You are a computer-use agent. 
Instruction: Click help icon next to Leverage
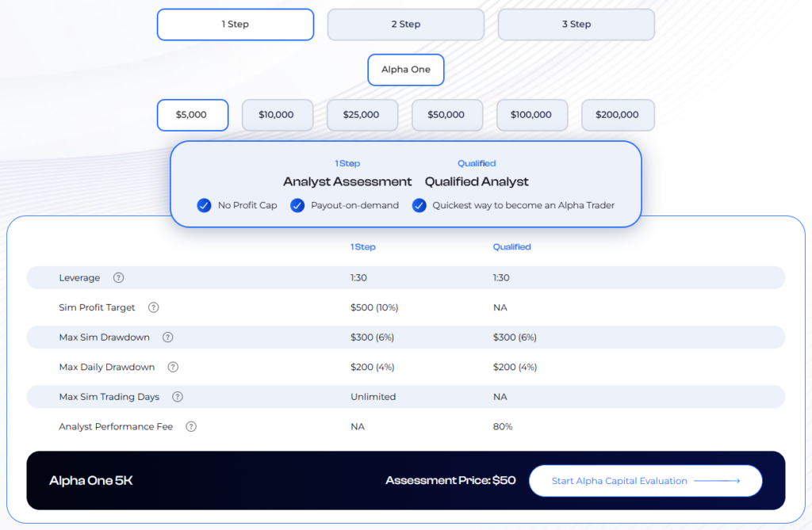pos(118,278)
